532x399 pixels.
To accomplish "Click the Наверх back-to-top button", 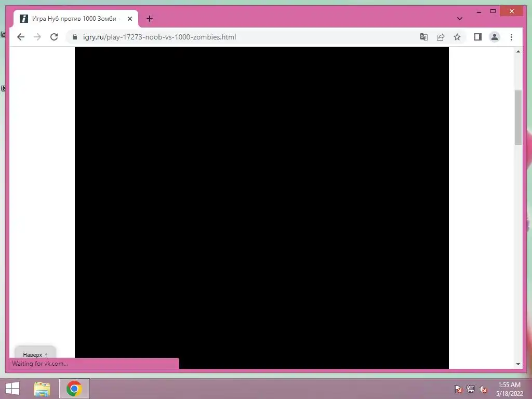I will (35, 355).
